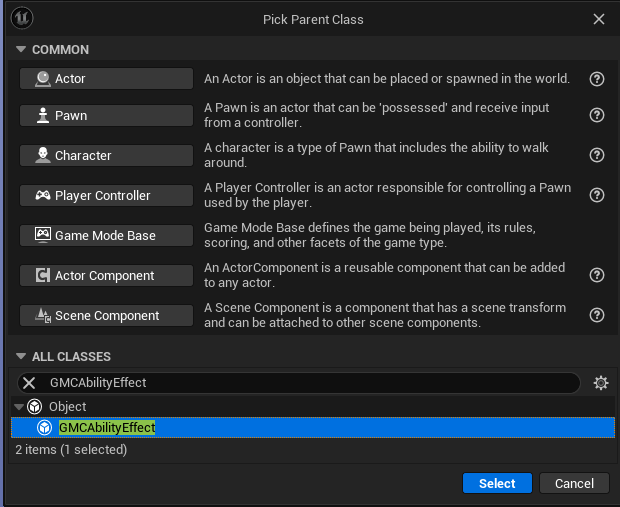Collapse the Common section
The height and width of the screenshot is (507, 620).
(x=20, y=50)
